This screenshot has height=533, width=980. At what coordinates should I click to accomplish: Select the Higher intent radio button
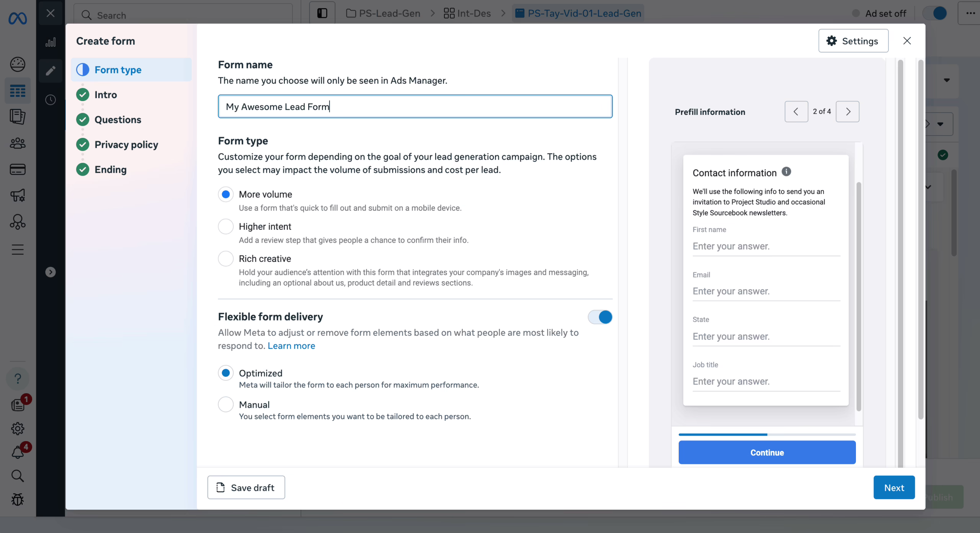click(226, 226)
